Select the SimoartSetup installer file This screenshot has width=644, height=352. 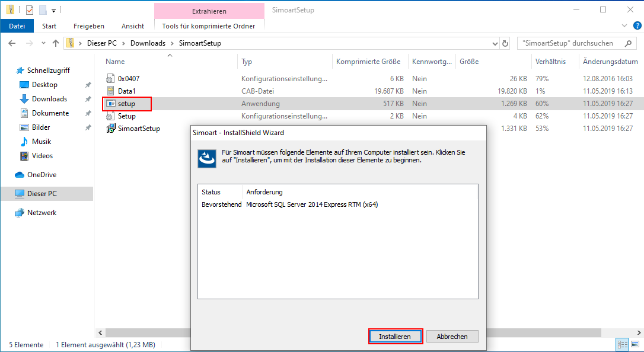pos(138,129)
